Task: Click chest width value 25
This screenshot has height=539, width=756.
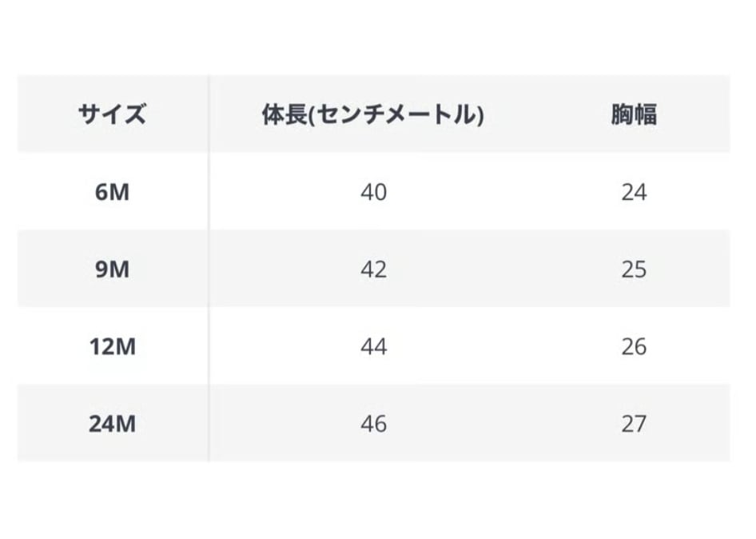Action: coord(633,269)
